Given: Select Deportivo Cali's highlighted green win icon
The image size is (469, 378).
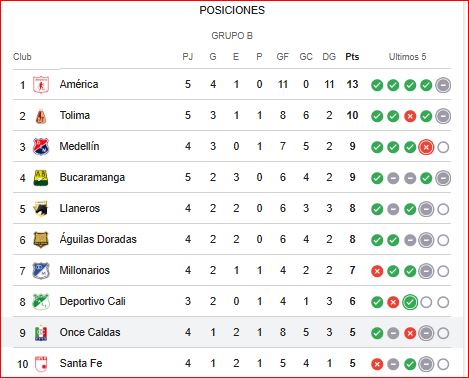Looking at the screenshot, I should (410, 302).
